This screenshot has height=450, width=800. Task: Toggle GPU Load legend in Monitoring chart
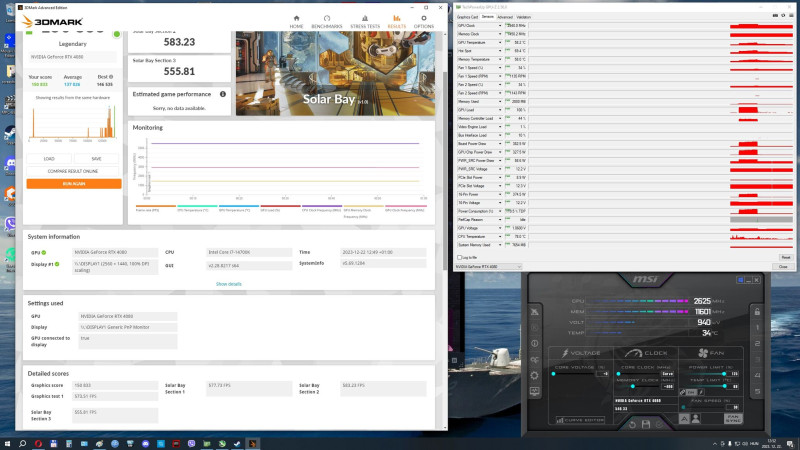coord(280,208)
